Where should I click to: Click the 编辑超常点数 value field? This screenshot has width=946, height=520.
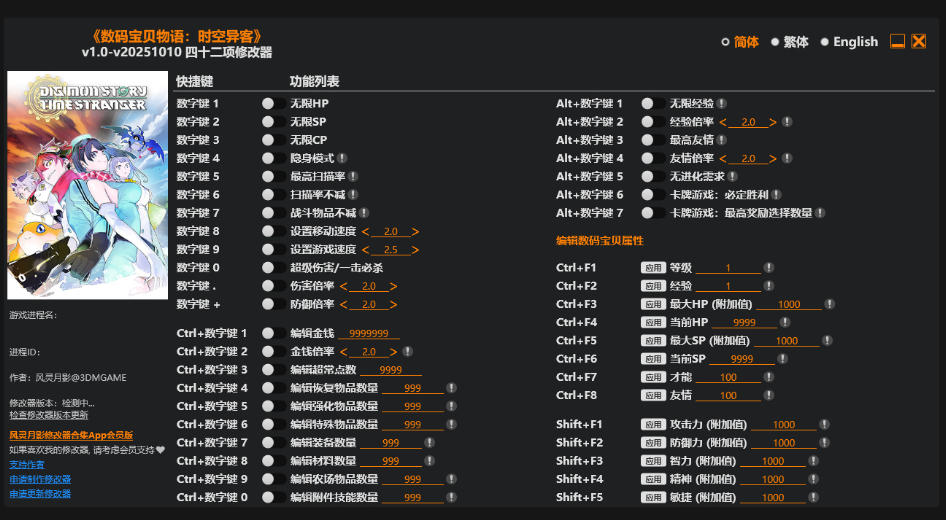[x=391, y=370]
